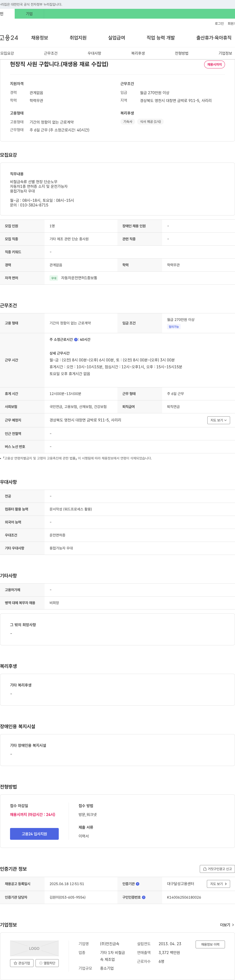This screenshot has width=235, height=980.
Task: Click the 자동차운전면허1종보통 license text
Action: [79, 278]
